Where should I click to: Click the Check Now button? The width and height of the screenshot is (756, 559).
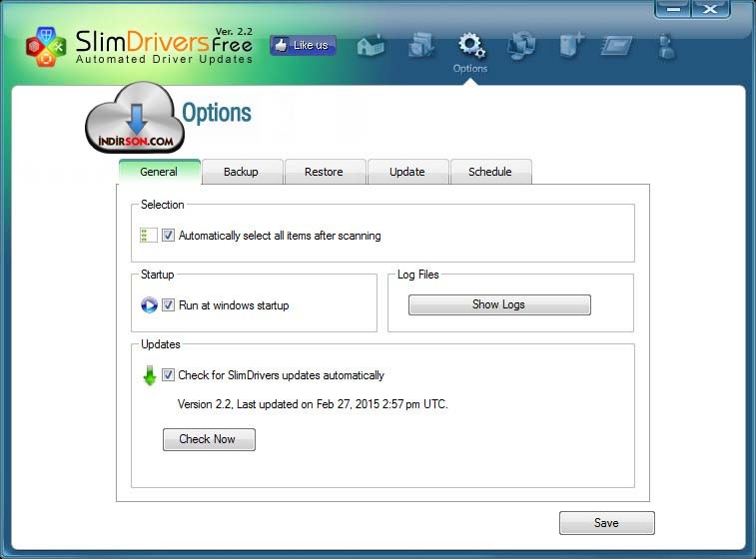(209, 439)
